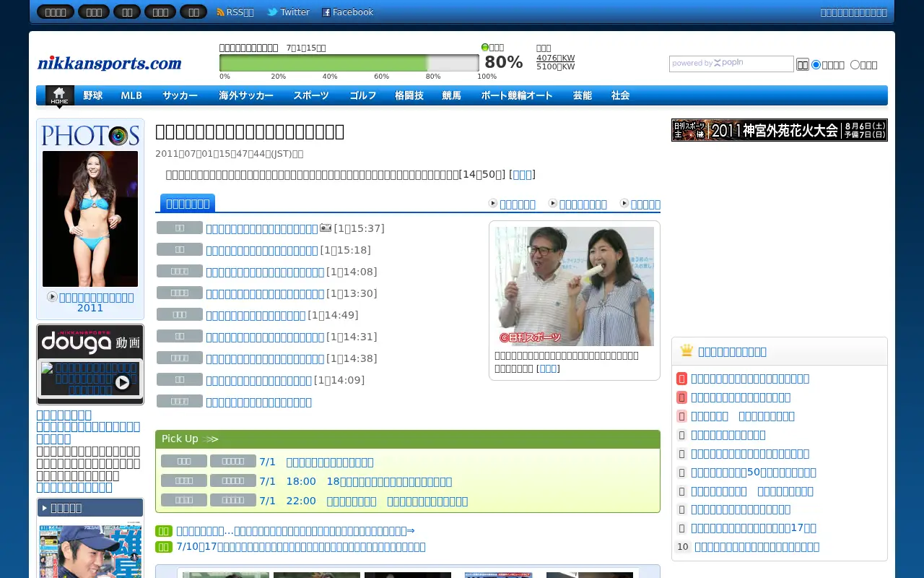This screenshot has width=924, height=578.
Task: Click the rank 10 badge
Action: (x=682, y=547)
